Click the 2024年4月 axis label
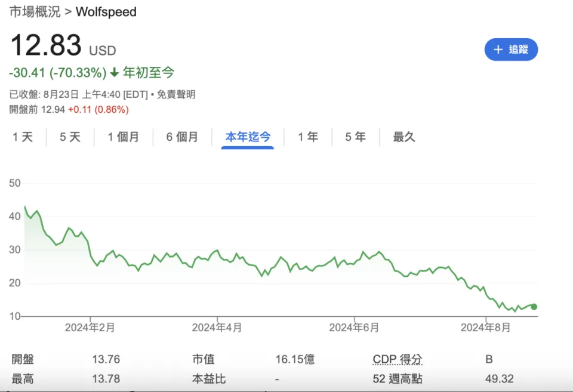The width and height of the screenshot is (573, 392). (x=217, y=328)
